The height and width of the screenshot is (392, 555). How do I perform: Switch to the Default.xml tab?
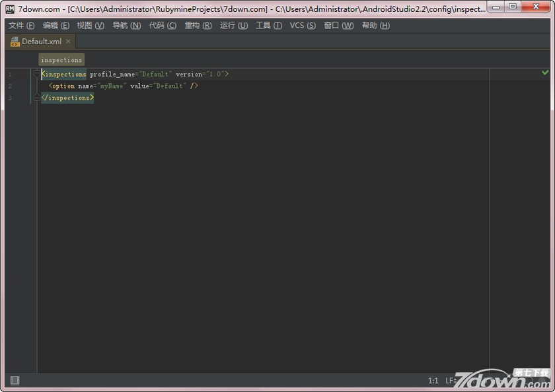pos(41,42)
